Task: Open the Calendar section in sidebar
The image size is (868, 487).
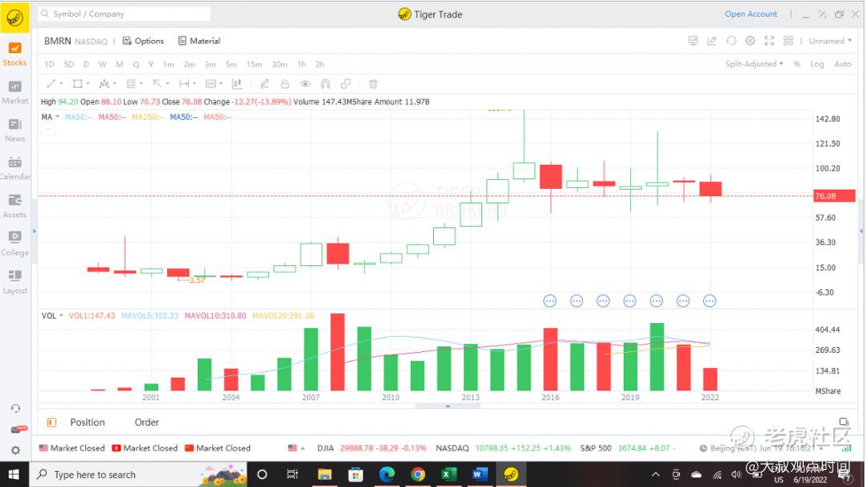Action: pyautogui.click(x=15, y=169)
